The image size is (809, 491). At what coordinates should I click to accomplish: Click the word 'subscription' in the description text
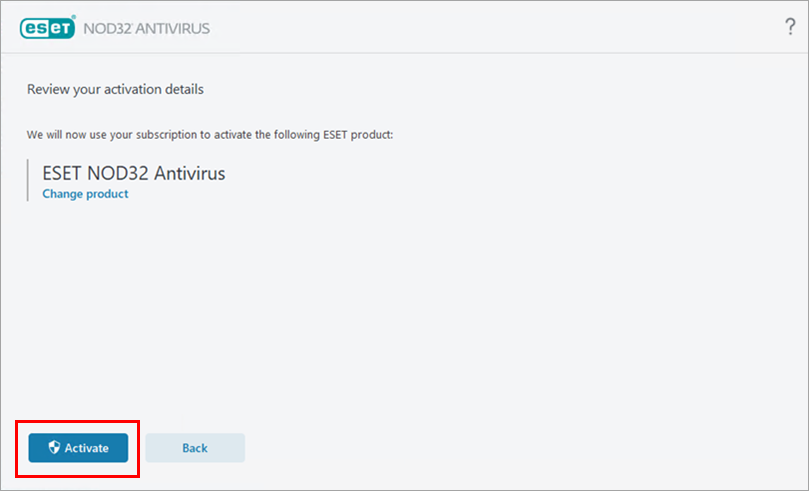coord(169,135)
